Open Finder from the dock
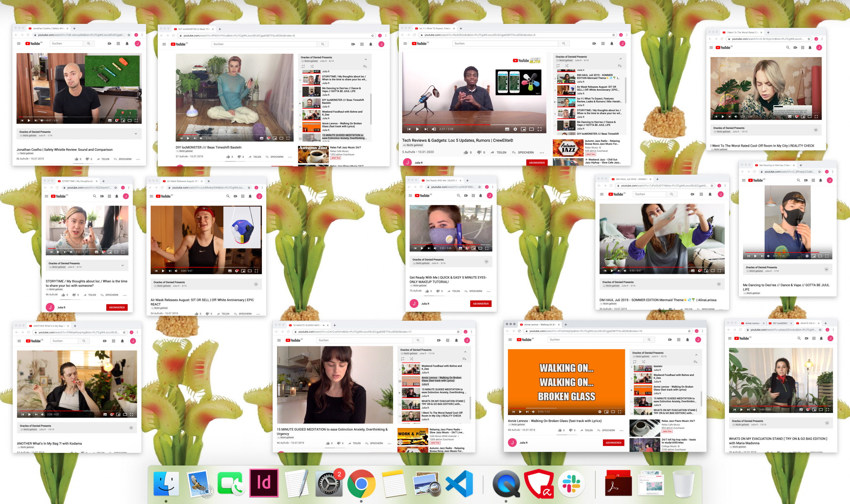This screenshot has width=850, height=504. (x=166, y=483)
